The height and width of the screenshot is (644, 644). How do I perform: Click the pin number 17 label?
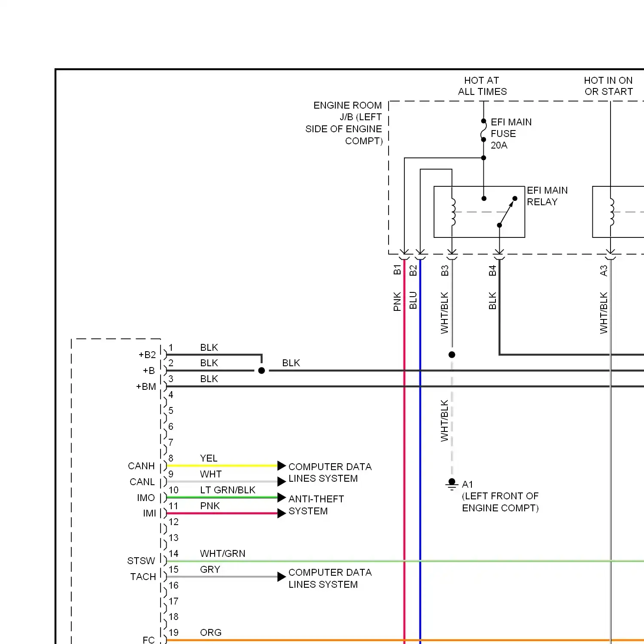click(173, 601)
